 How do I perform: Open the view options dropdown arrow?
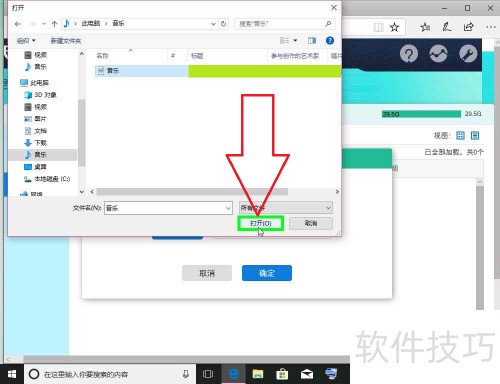click(295, 41)
